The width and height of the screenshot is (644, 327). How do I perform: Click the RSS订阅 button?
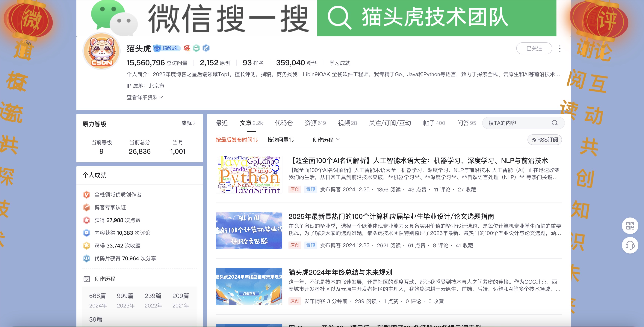point(545,140)
